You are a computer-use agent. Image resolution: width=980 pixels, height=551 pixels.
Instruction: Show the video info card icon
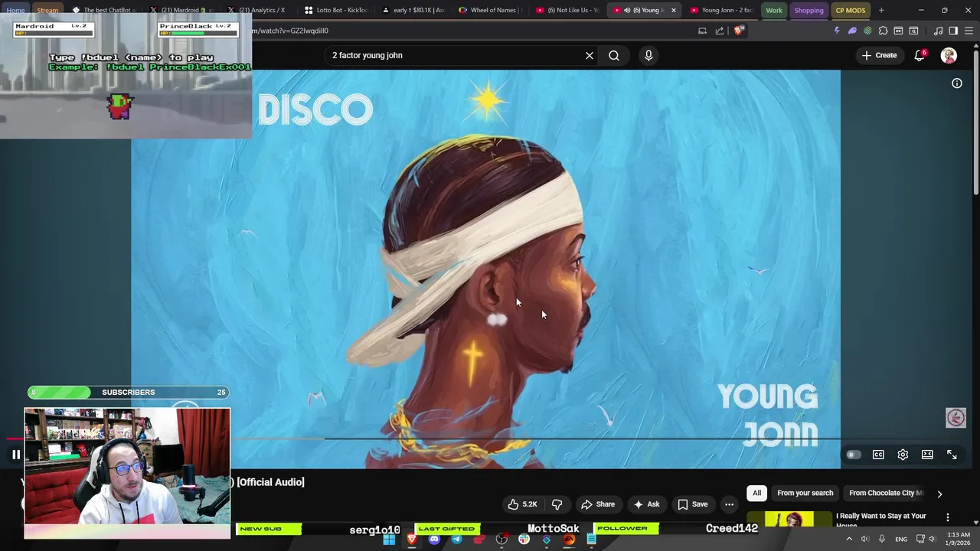click(957, 83)
